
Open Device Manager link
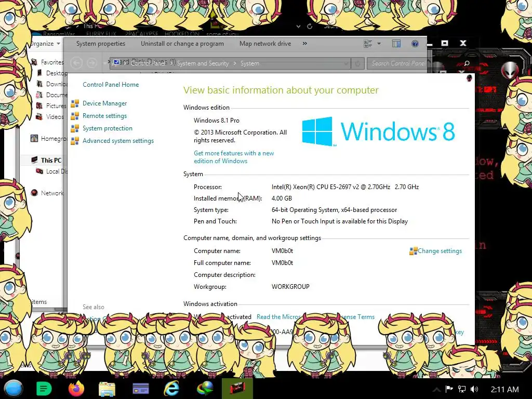click(x=104, y=103)
